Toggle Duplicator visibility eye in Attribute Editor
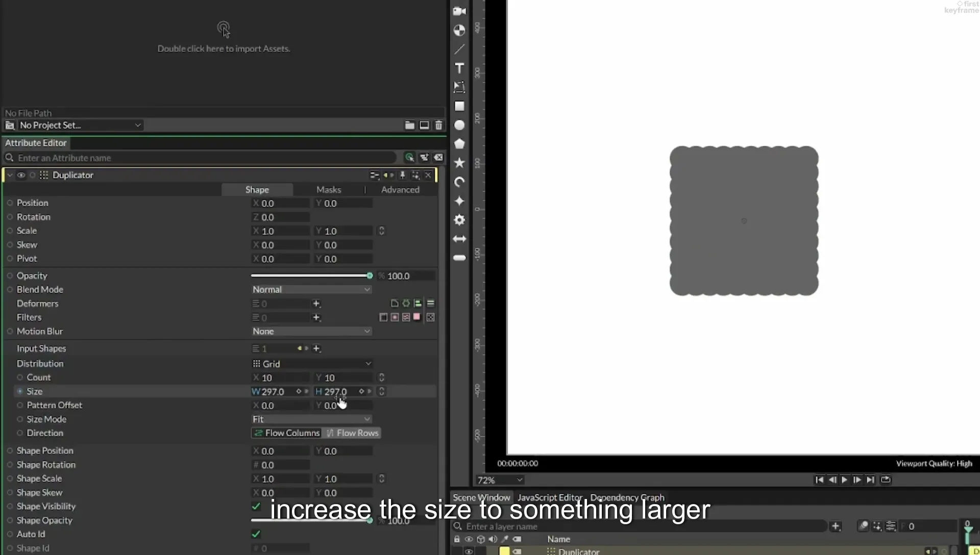The width and height of the screenshot is (980, 555). tap(21, 175)
